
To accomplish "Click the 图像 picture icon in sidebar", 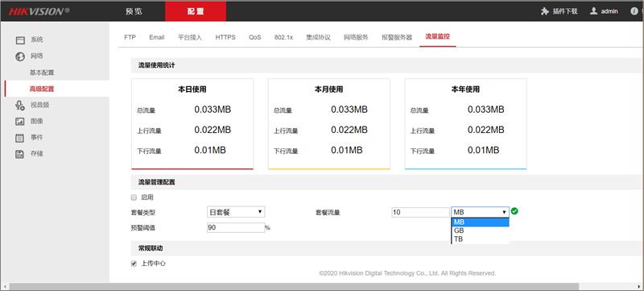I will coord(20,121).
